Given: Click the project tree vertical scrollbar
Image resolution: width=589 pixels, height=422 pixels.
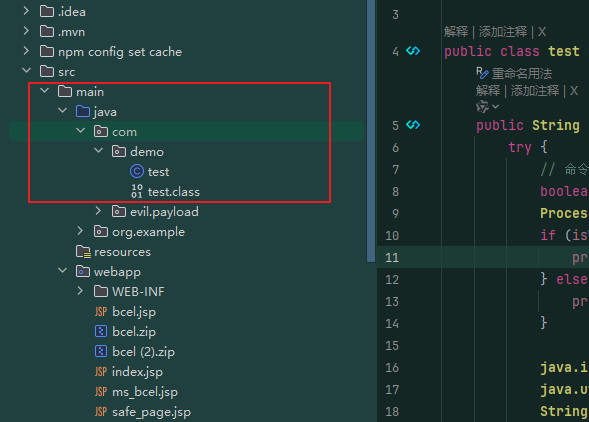Looking at the screenshot, I should coord(371,131).
